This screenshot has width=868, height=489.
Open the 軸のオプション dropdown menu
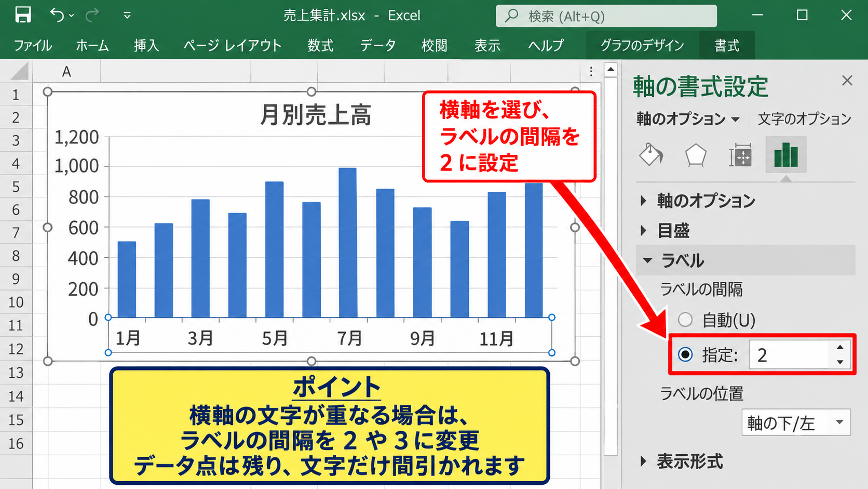tap(688, 119)
